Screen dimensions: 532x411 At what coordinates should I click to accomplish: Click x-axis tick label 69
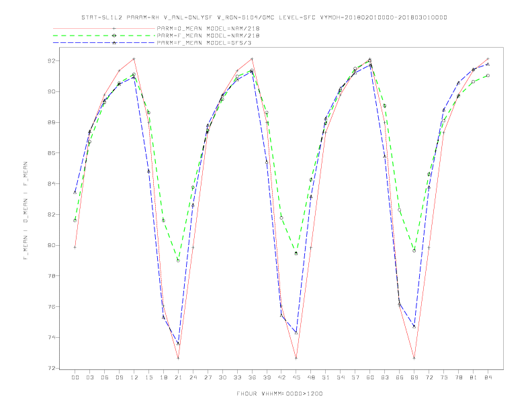414,377
